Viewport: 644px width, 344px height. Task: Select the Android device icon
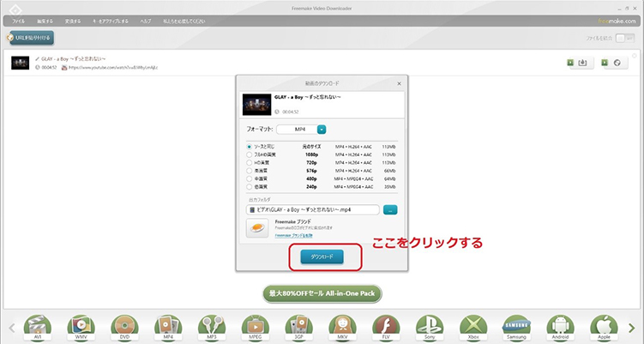click(x=560, y=329)
